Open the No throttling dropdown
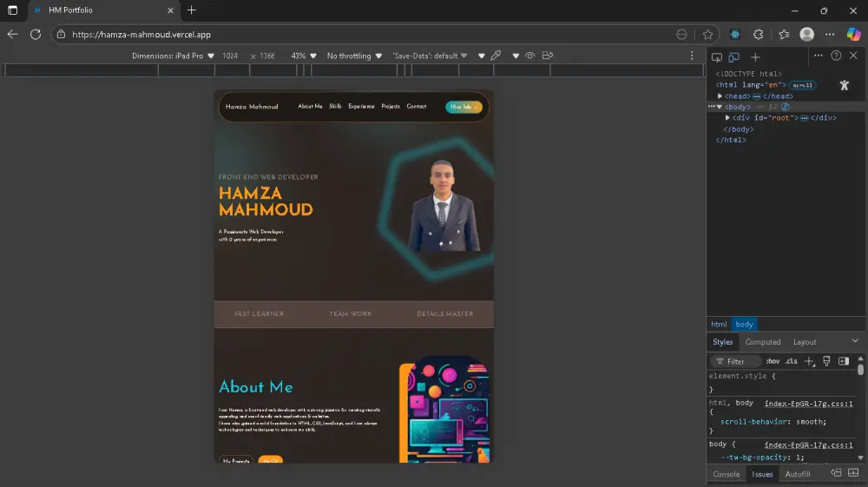The image size is (868, 487). (354, 56)
